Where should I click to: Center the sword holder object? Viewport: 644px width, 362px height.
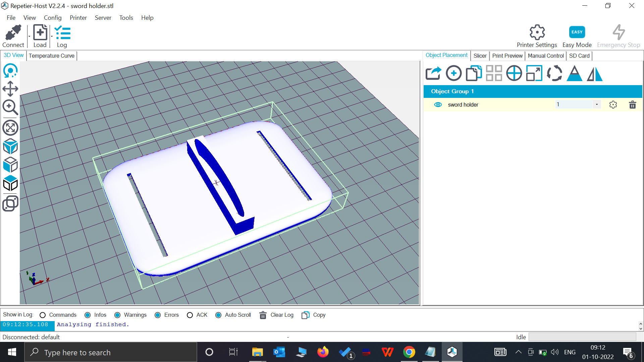(514, 73)
